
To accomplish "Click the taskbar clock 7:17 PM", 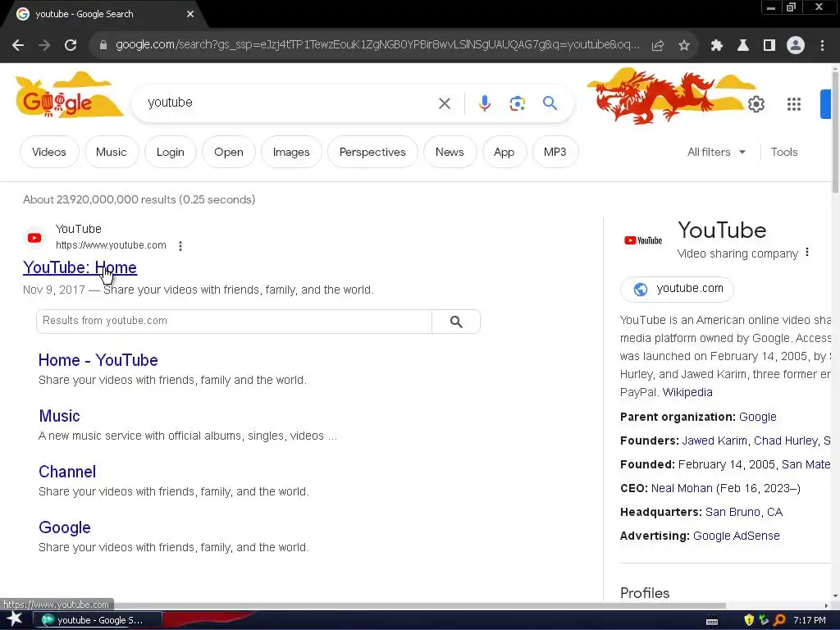I will point(810,620).
